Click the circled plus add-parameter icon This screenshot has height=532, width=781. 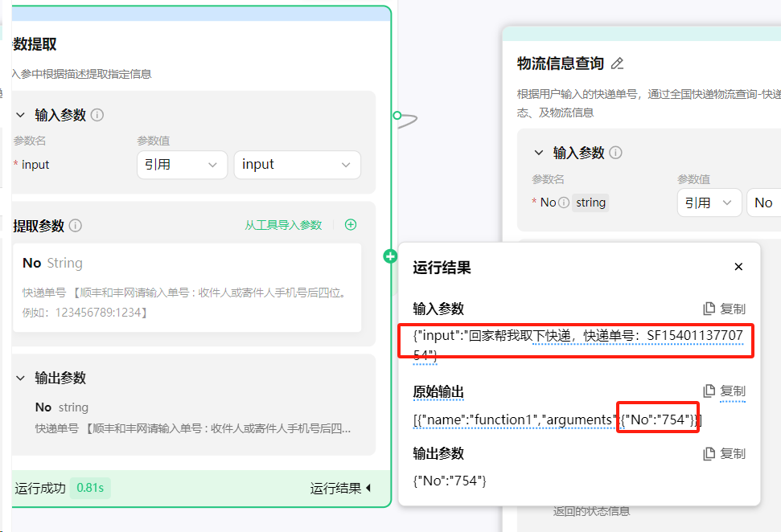coord(351,224)
